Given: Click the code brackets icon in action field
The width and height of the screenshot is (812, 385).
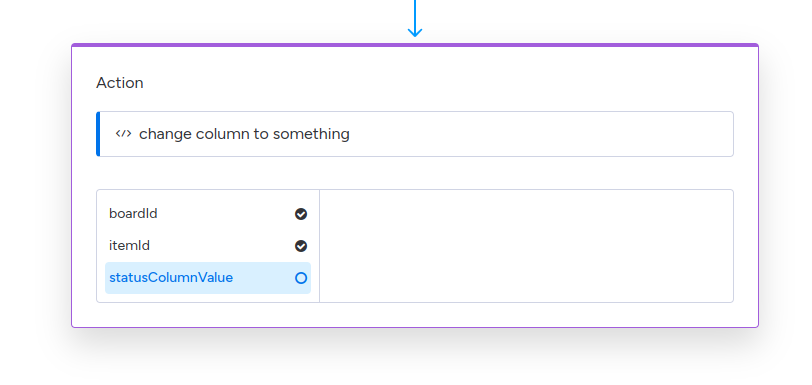Looking at the screenshot, I should pos(123,134).
